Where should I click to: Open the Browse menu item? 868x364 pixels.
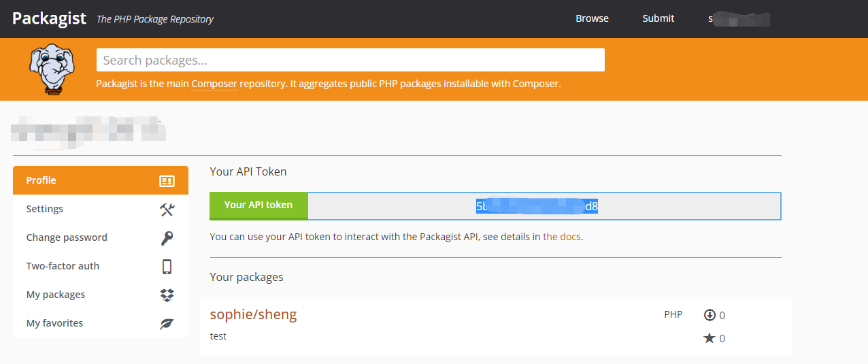tap(592, 18)
